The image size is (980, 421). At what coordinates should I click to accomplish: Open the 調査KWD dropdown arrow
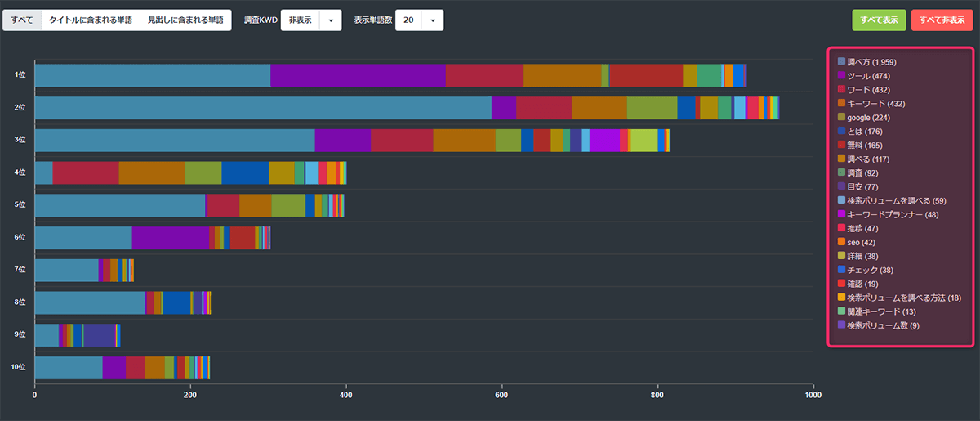point(330,20)
